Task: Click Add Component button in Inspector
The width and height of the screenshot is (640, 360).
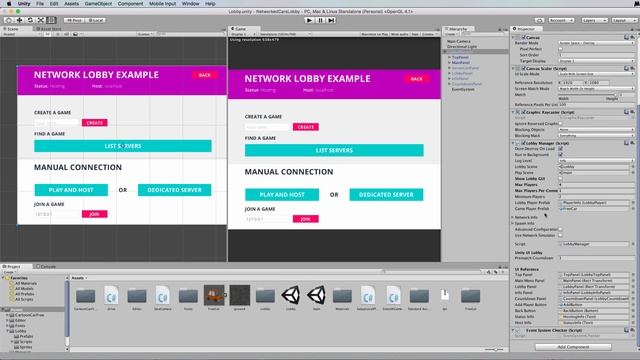Action: [573, 347]
